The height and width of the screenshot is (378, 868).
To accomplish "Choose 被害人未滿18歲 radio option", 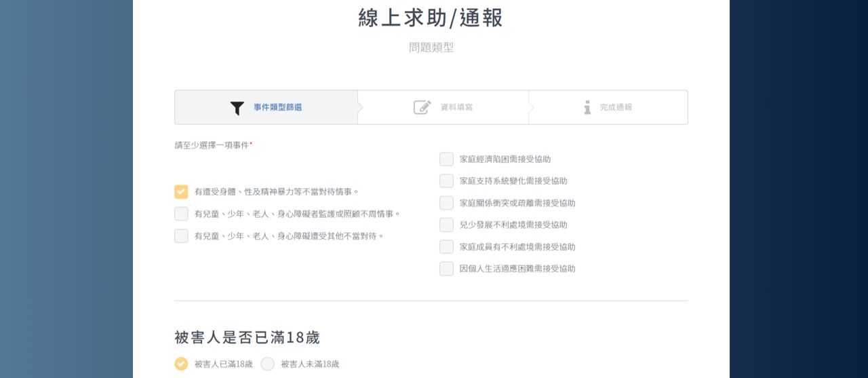I will 268,364.
